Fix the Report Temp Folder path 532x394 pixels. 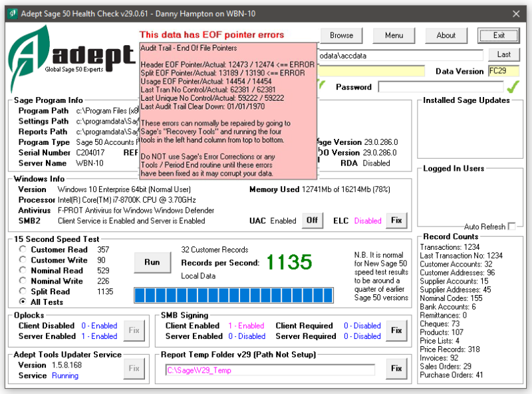(x=396, y=369)
